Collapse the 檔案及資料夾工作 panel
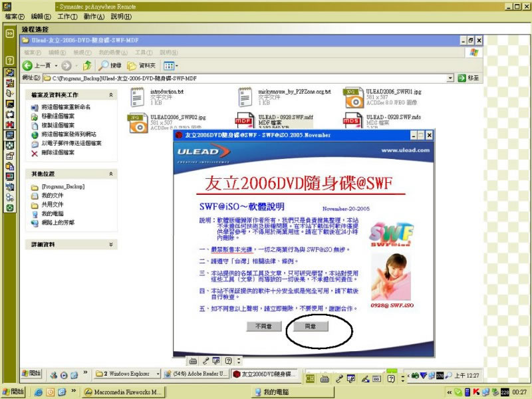The height and width of the screenshot is (399, 532). click(x=111, y=95)
